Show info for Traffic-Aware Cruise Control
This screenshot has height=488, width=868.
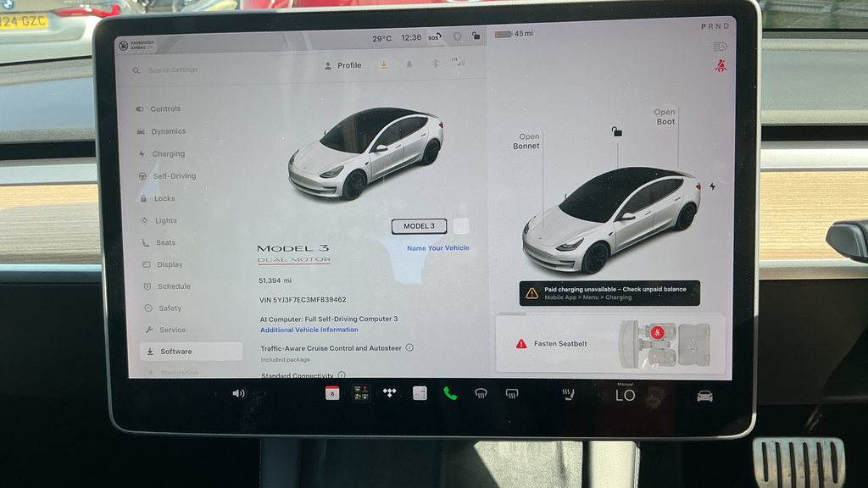point(409,347)
